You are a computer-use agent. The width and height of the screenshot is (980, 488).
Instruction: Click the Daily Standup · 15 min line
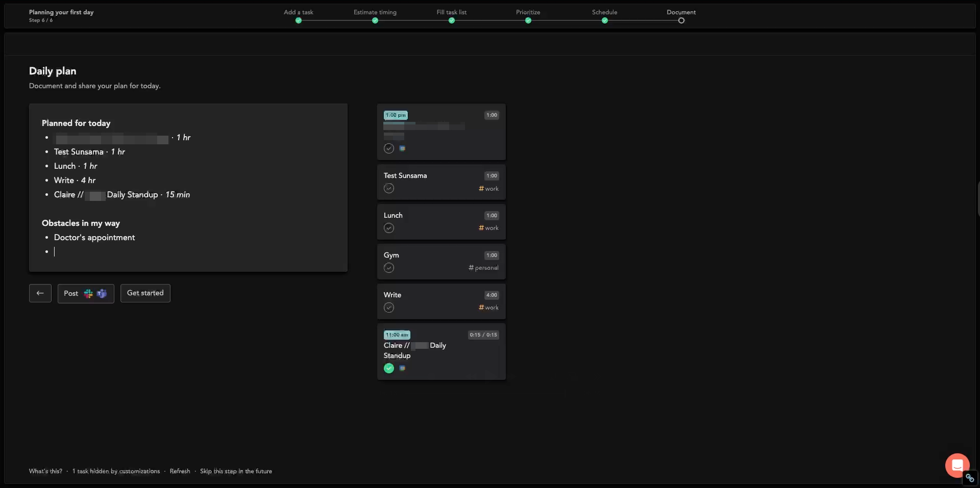tap(122, 195)
